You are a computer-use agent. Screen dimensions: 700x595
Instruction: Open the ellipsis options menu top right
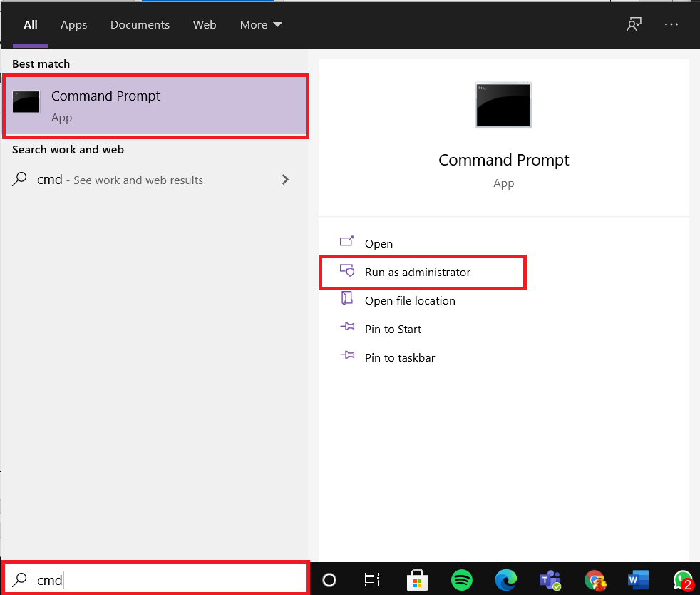click(x=671, y=24)
